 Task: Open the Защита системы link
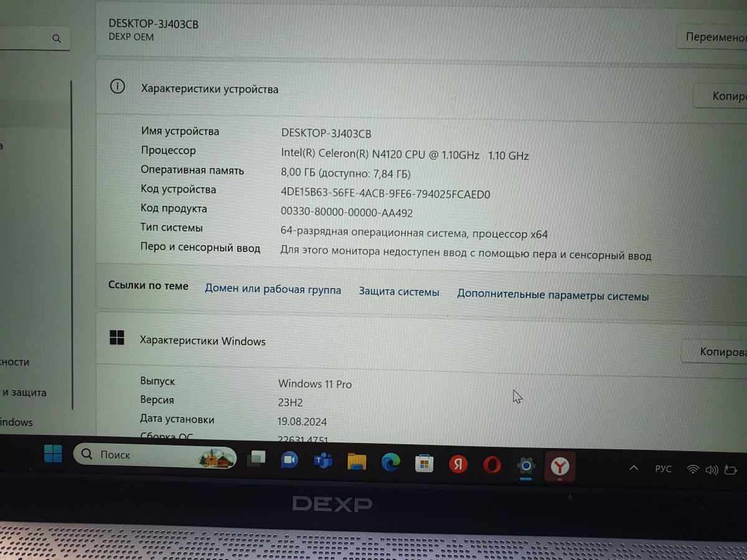[x=398, y=292]
